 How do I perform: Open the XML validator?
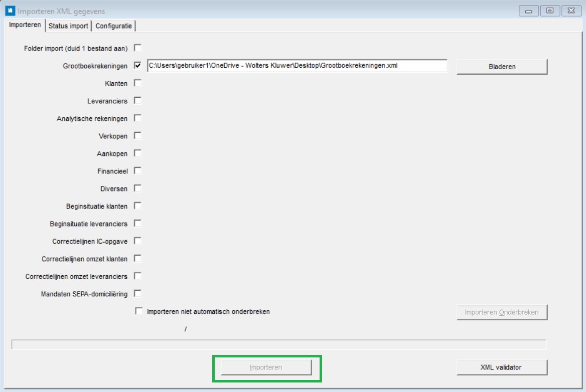pos(502,367)
